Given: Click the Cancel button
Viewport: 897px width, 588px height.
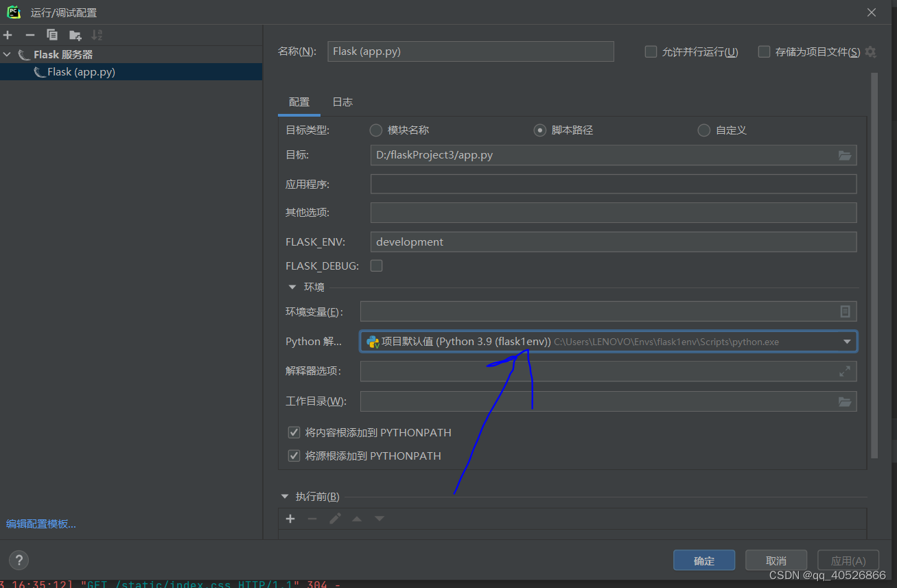Looking at the screenshot, I should click(776, 561).
